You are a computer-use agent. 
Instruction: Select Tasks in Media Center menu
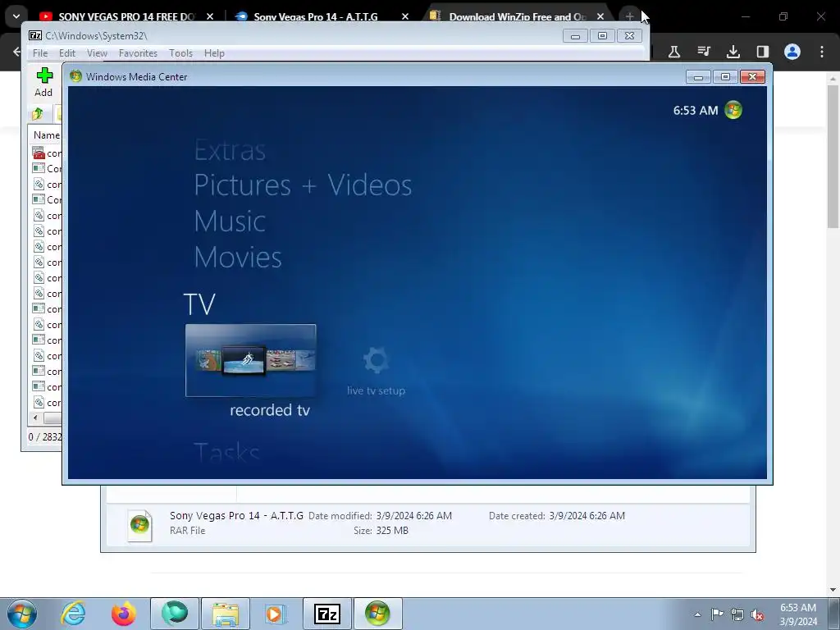[226, 452]
